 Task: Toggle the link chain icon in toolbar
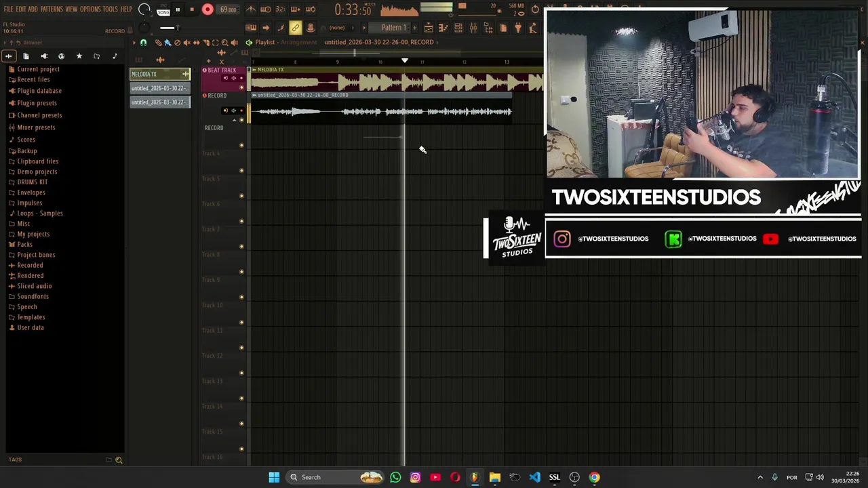click(x=296, y=28)
